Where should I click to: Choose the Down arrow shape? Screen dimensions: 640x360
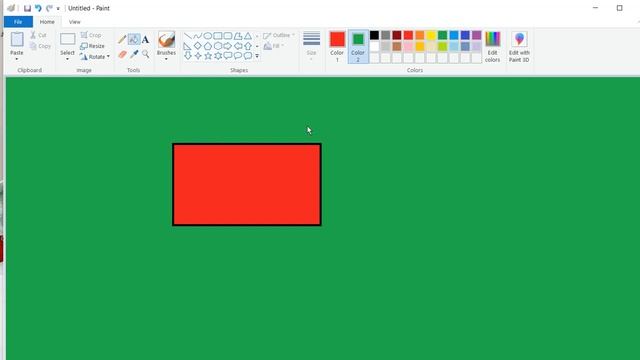point(187,56)
